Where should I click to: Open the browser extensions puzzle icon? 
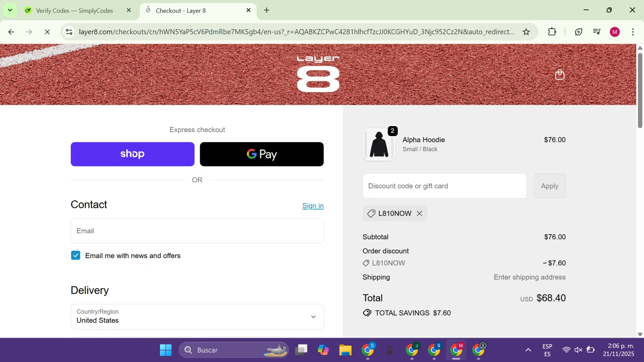[552, 32]
